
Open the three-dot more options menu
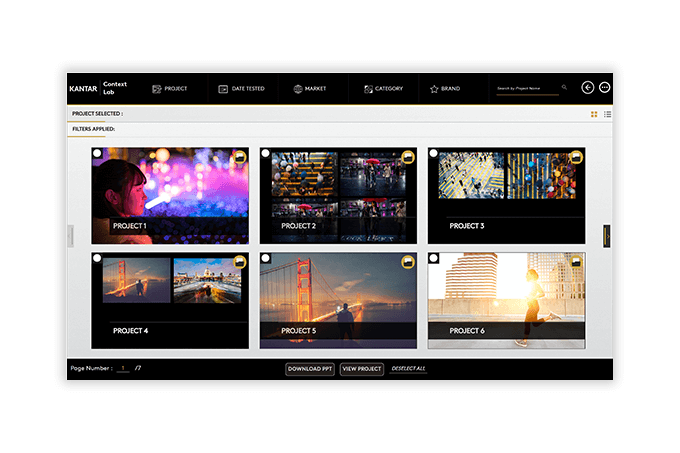[x=605, y=88]
